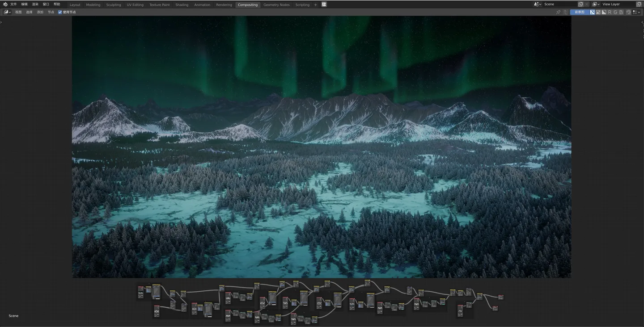Switch to the Modeling workspace tab

[93, 4]
